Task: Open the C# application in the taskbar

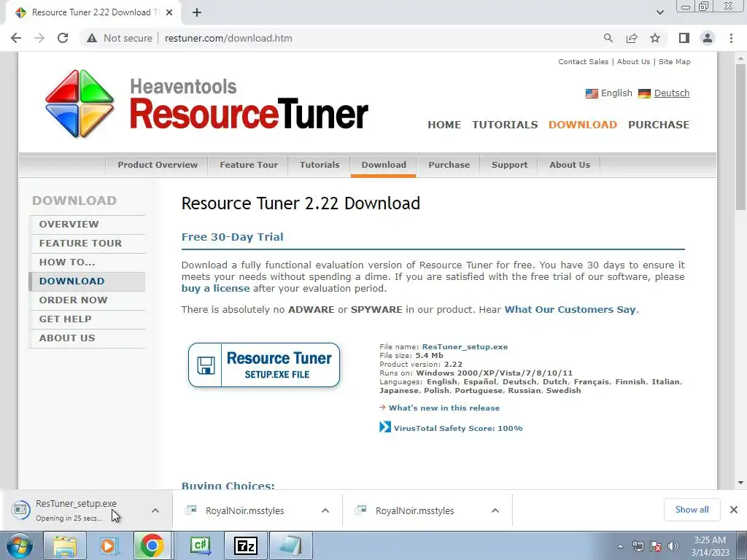Action: 201,545
